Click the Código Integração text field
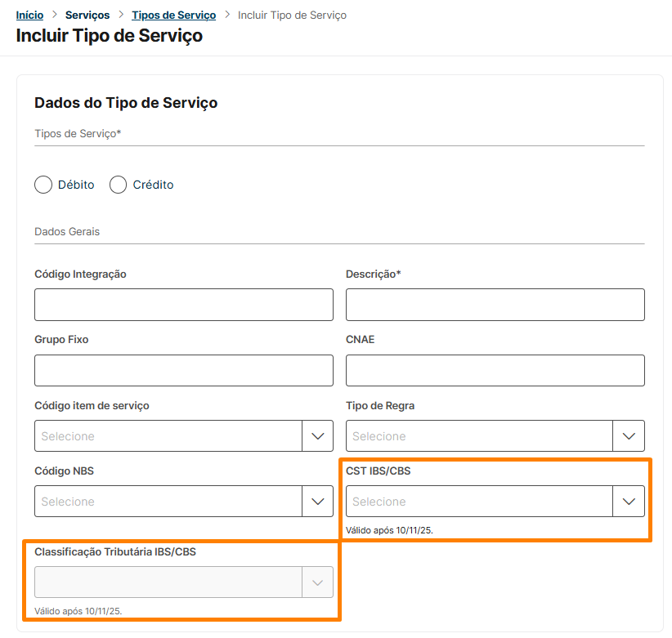 184,305
